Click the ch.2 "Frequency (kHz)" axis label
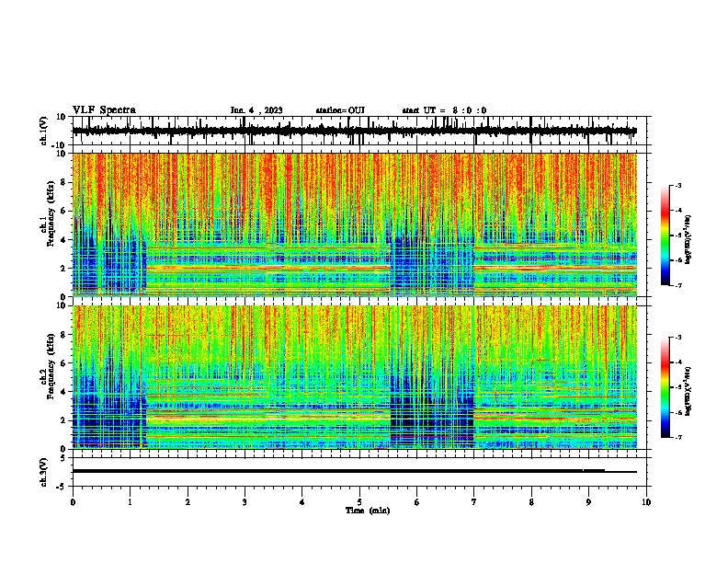 51,366
